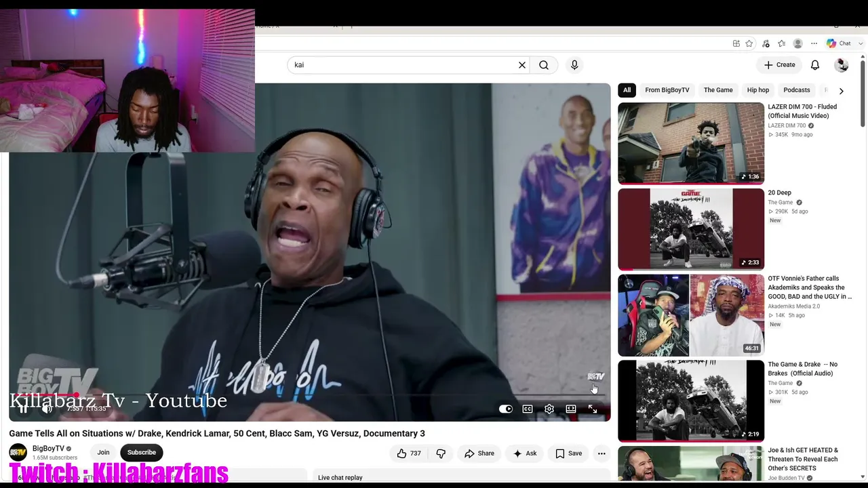Open the YouTube account avatar menu
868x488 pixels.
pyautogui.click(x=842, y=65)
